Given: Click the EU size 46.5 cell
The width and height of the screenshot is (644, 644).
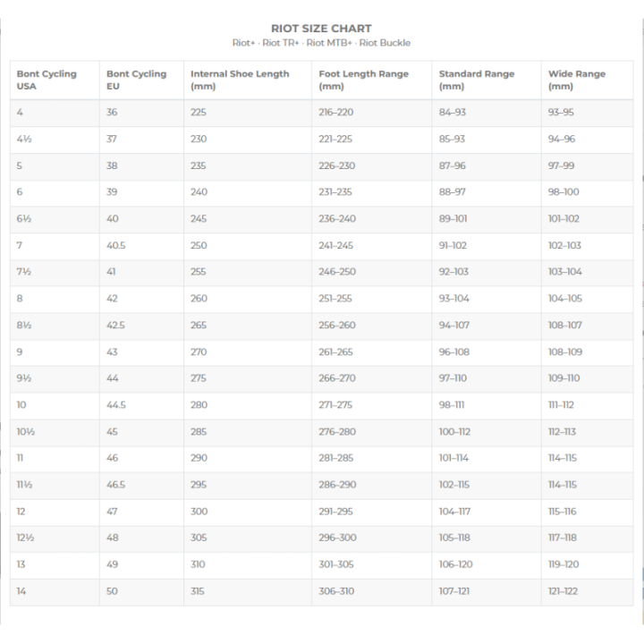Looking at the screenshot, I should [141, 485].
